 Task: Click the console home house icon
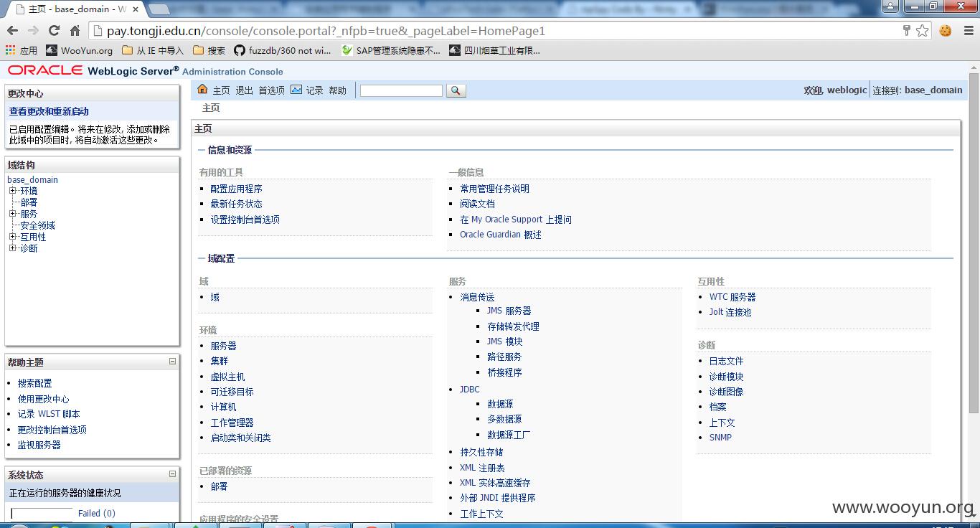point(202,89)
